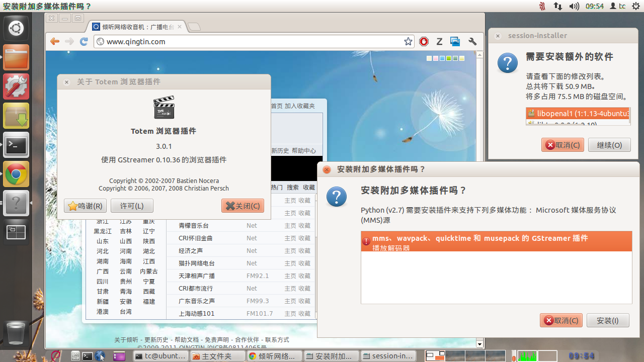Open the Home Folder from launcher
Viewport: 644px width, 362px height.
pyautogui.click(x=16, y=57)
